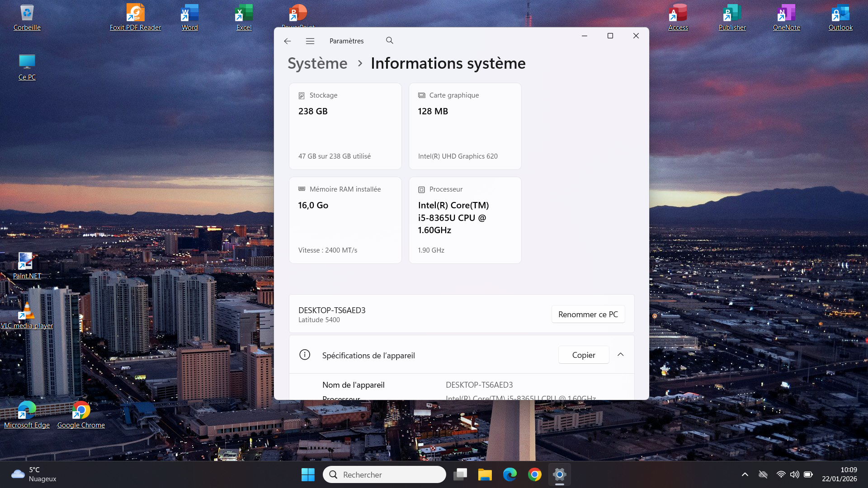Image resolution: width=868 pixels, height=488 pixels.
Task: Open the Windows Start menu
Action: (x=308, y=474)
